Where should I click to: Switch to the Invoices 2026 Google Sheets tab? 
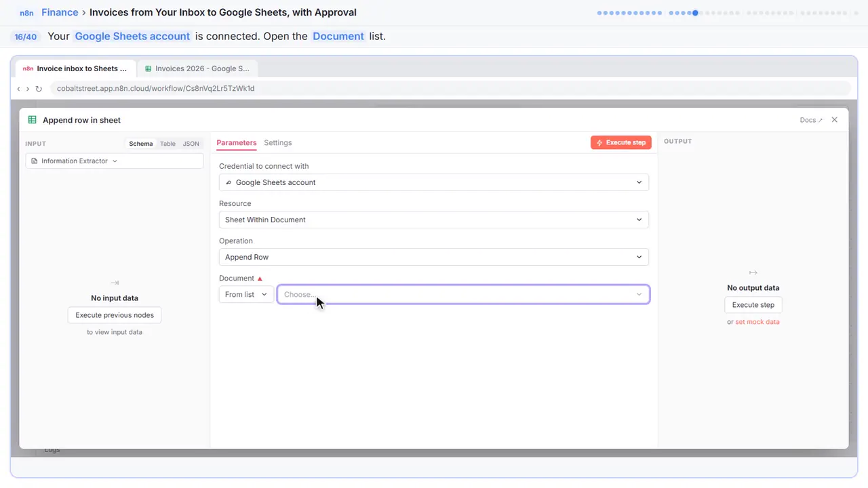pyautogui.click(x=197, y=68)
